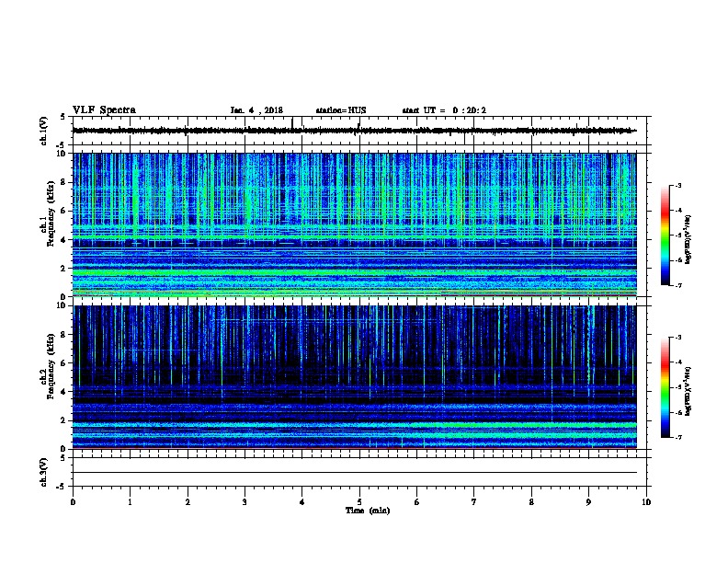The height and width of the screenshot is (563, 728).
Task: Click the ch.2 "Frequency (kHz)" axis label
Action: pyautogui.click(x=51, y=366)
